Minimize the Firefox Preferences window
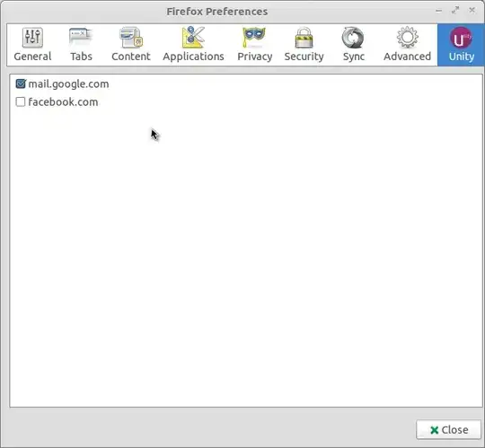 pos(438,11)
